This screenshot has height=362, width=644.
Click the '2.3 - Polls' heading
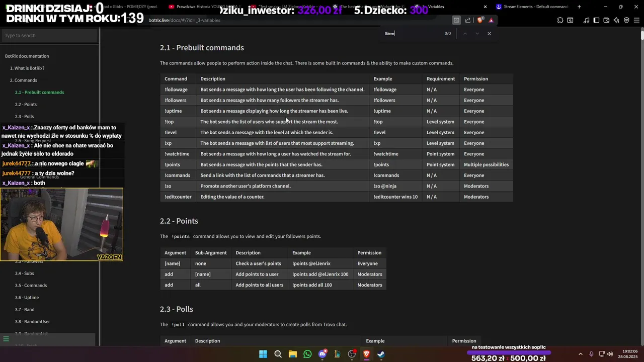coord(176,309)
